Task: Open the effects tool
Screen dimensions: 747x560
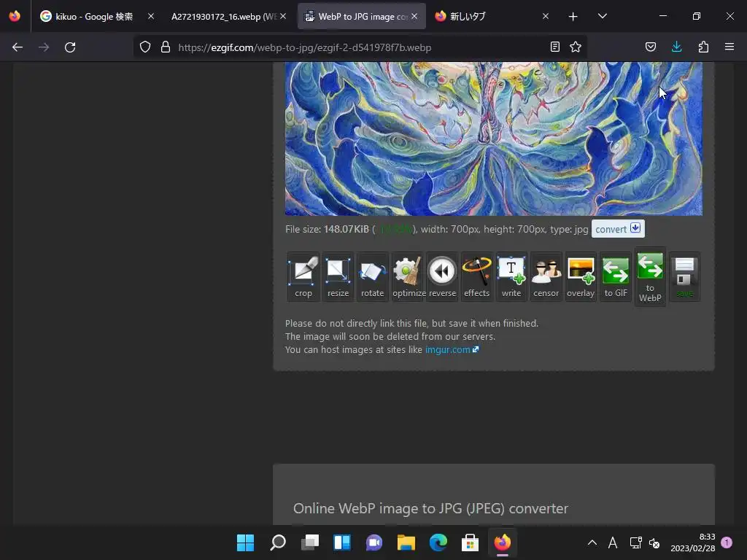Action: (476, 277)
